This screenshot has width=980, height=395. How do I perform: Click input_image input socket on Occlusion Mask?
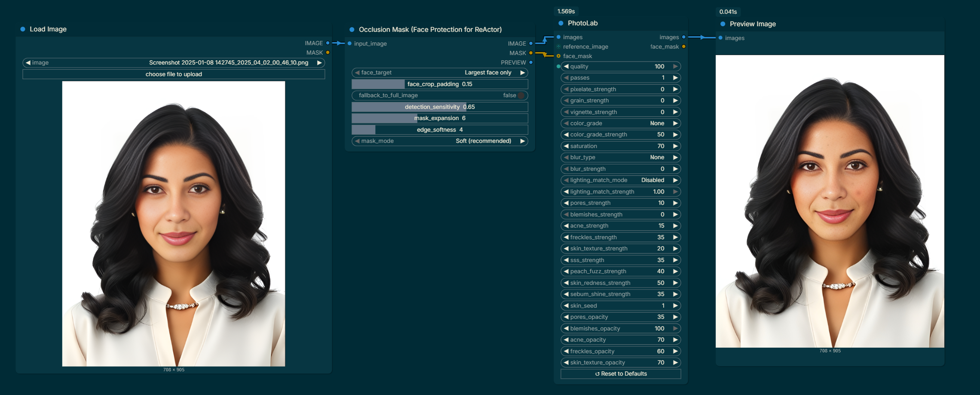coord(349,43)
